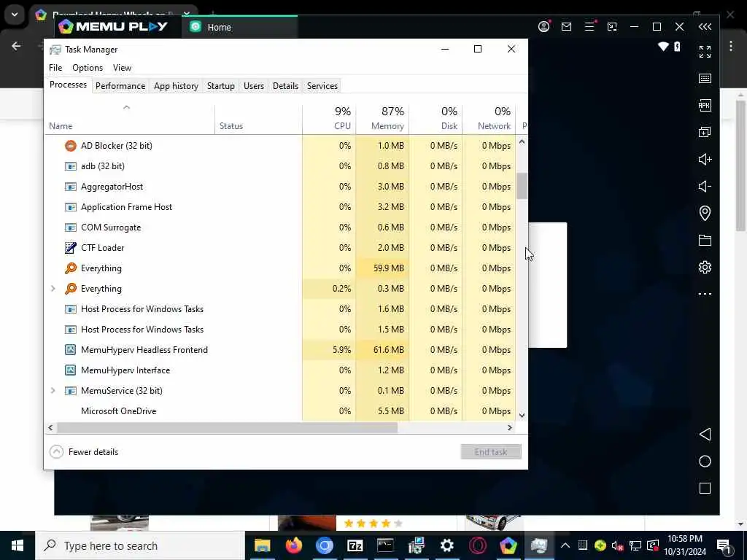Open Task Manager File menu
747x560 pixels.
pos(55,68)
